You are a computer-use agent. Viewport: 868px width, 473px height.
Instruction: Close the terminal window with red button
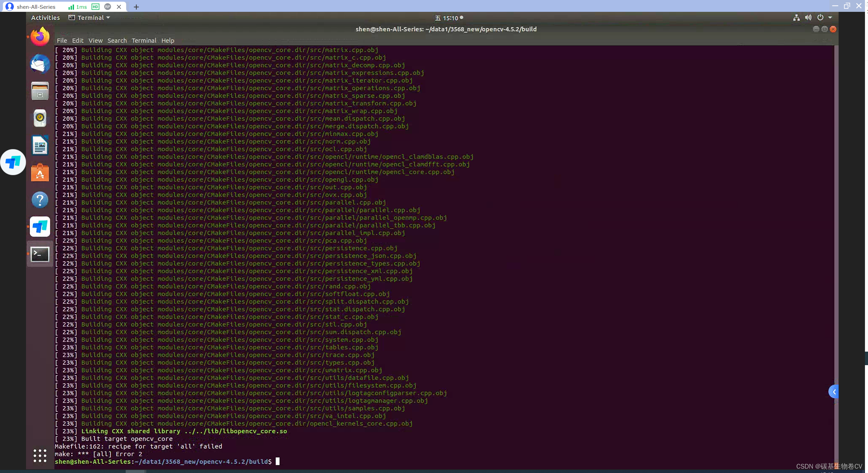833,29
